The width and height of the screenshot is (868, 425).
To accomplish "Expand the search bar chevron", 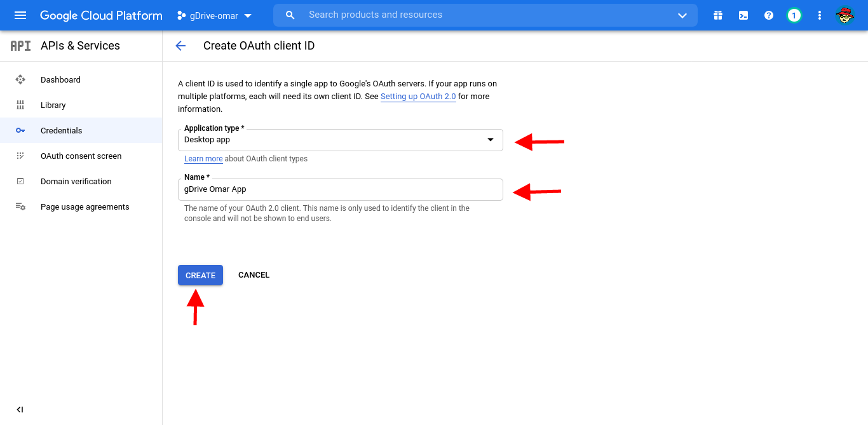I will tap(682, 15).
